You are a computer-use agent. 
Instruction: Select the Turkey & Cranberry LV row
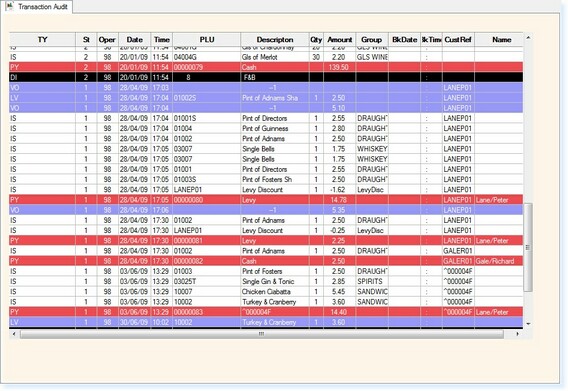(266, 322)
